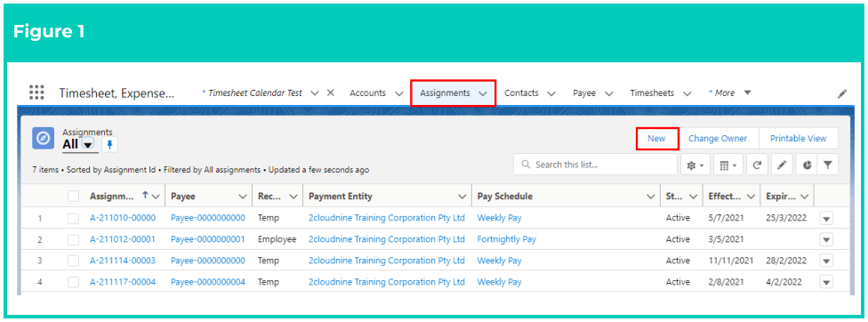
Task: Open the All list view dropdown
Action: (x=88, y=145)
